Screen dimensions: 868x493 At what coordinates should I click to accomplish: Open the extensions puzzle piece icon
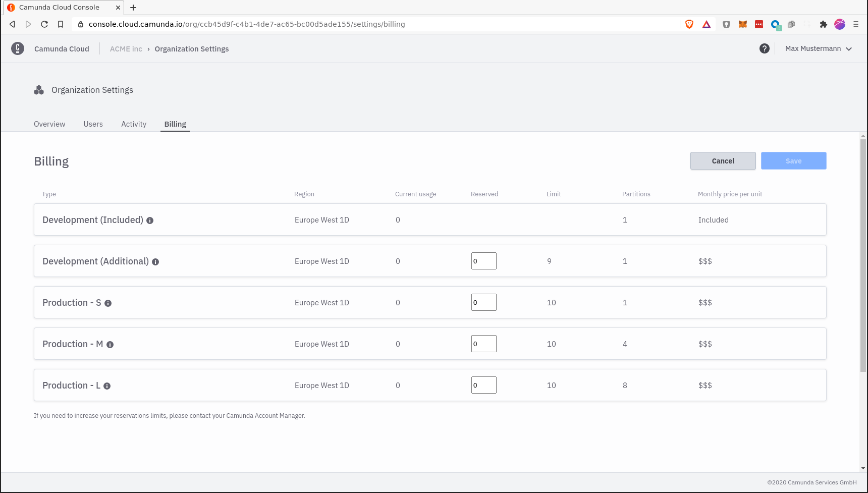pyautogui.click(x=824, y=24)
